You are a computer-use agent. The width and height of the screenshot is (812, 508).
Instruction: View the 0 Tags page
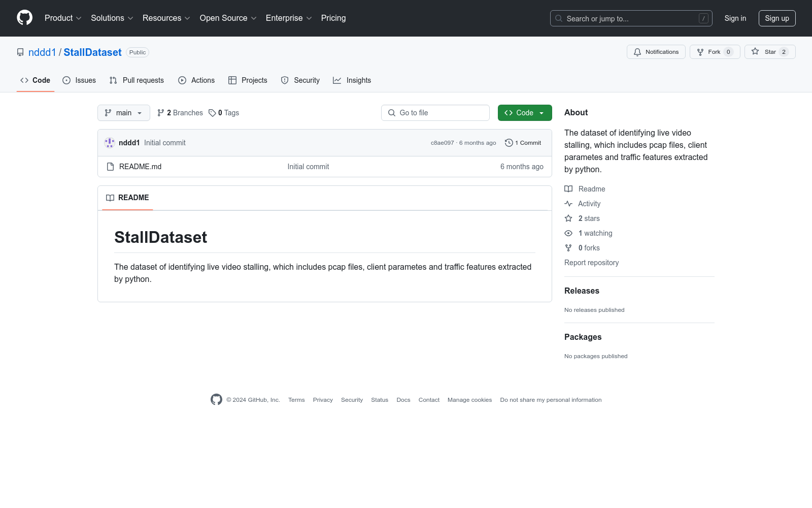pos(224,113)
